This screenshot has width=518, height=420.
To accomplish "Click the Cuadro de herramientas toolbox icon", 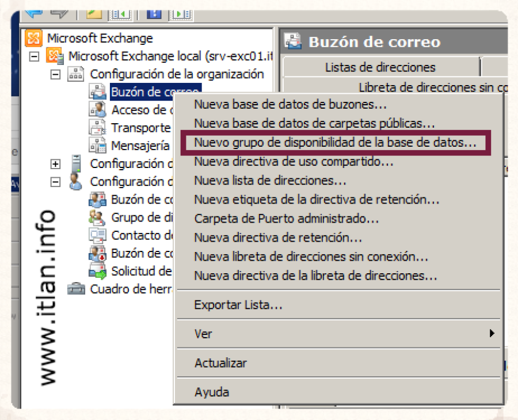I will point(76,289).
